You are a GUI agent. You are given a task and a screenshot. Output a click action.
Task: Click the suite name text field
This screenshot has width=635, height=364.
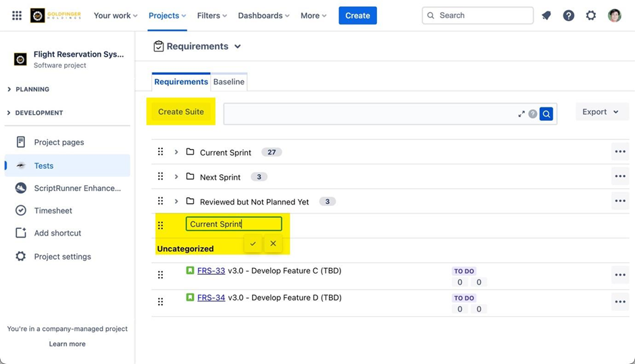click(234, 224)
